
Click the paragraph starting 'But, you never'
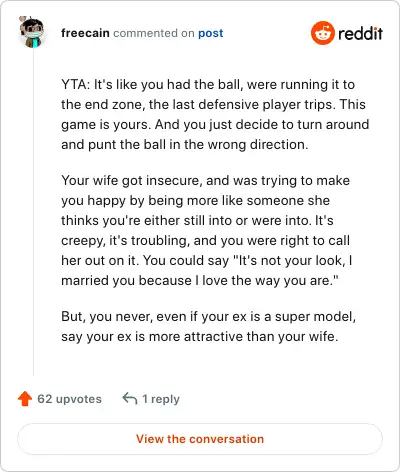point(208,326)
